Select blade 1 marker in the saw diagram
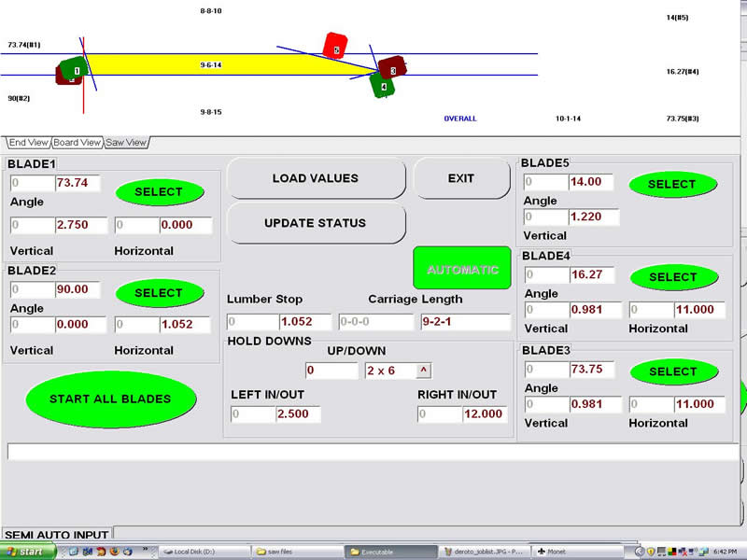The width and height of the screenshot is (747, 560). click(78, 70)
